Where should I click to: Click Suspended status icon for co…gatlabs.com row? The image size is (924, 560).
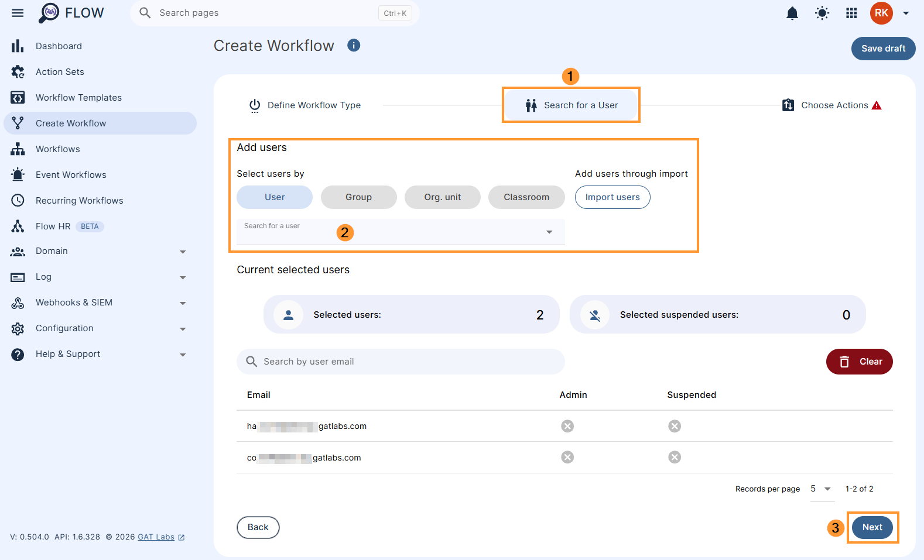[675, 457]
